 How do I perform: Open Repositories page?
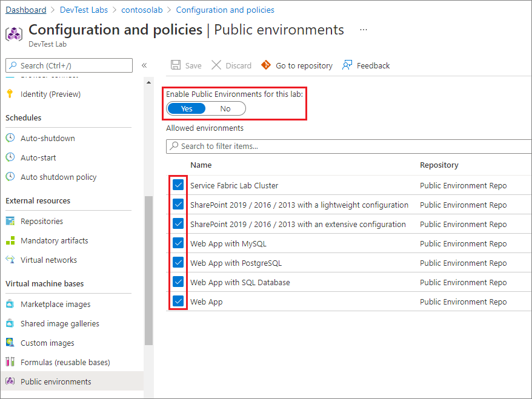[x=42, y=221]
